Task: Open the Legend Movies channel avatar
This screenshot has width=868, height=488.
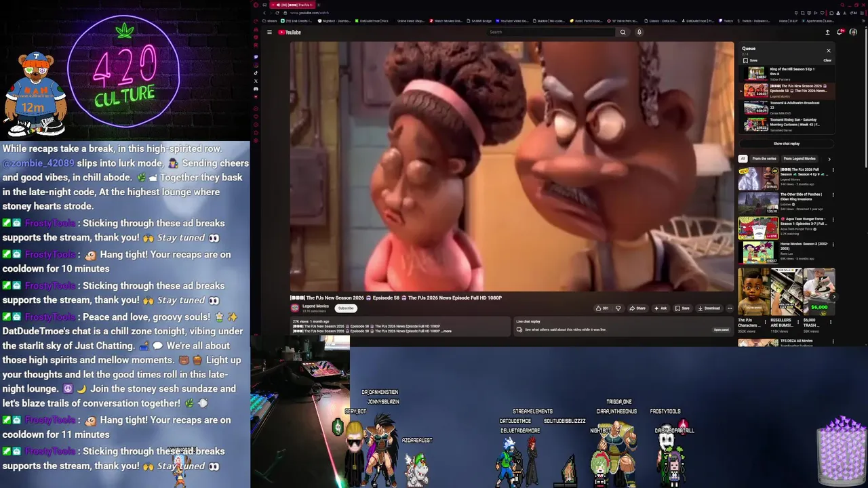Action: pos(295,308)
